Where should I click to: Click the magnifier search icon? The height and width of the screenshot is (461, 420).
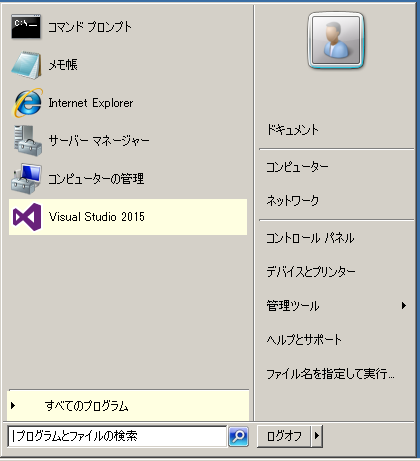[238, 436]
